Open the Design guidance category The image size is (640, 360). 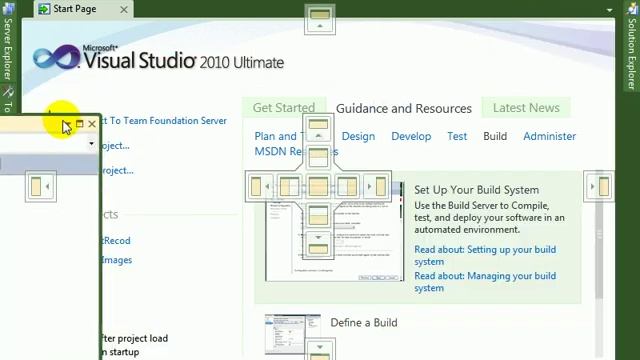pos(358,136)
